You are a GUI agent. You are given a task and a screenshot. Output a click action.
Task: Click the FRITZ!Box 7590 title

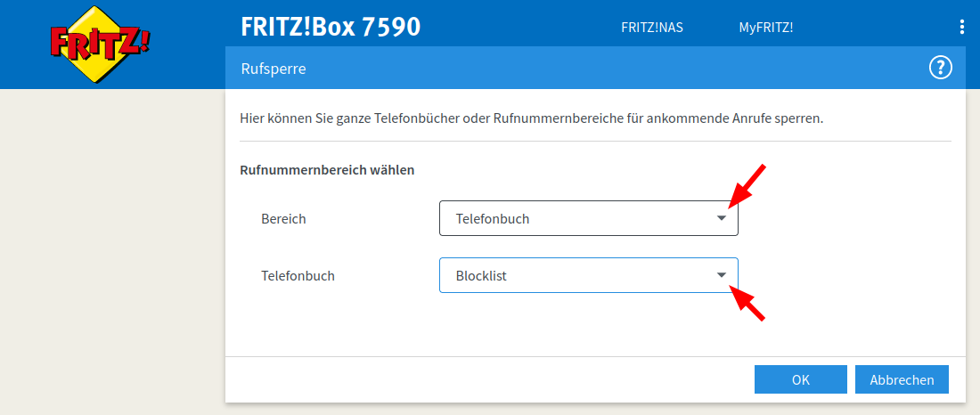point(331,27)
